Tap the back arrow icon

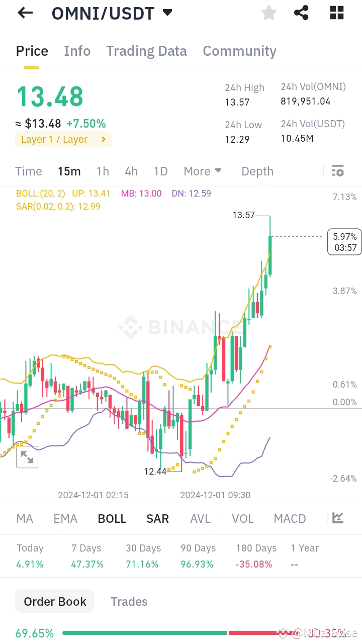click(x=25, y=13)
